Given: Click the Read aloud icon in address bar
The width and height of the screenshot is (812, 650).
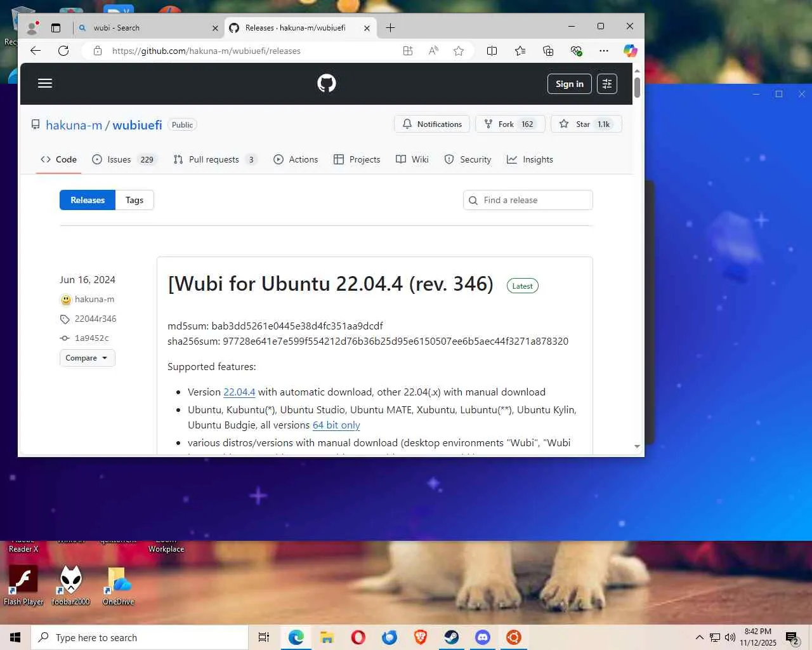Looking at the screenshot, I should coord(433,51).
